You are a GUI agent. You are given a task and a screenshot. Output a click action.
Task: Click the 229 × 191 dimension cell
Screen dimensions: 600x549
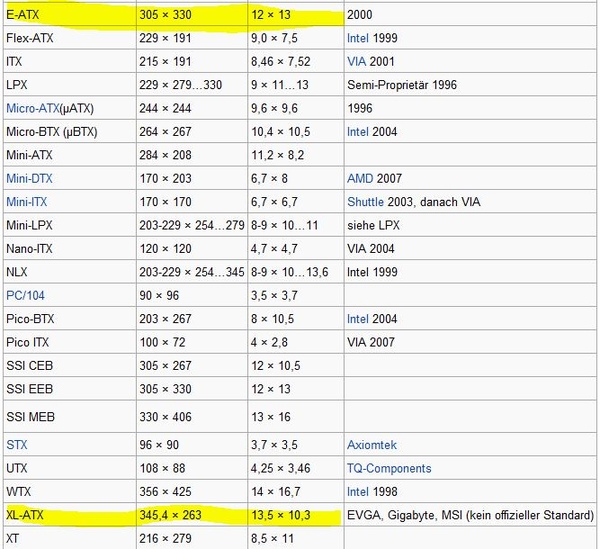click(192, 38)
